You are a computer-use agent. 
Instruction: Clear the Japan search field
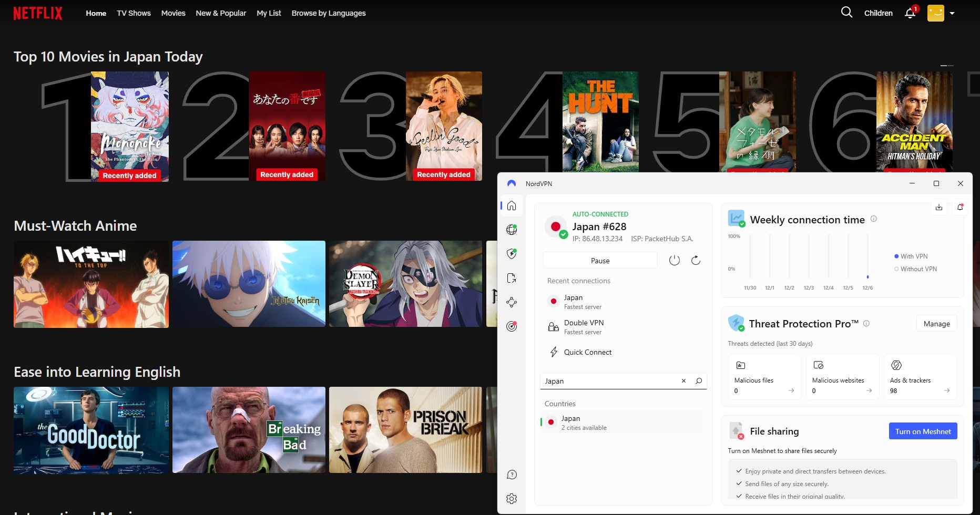coord(683,381)
